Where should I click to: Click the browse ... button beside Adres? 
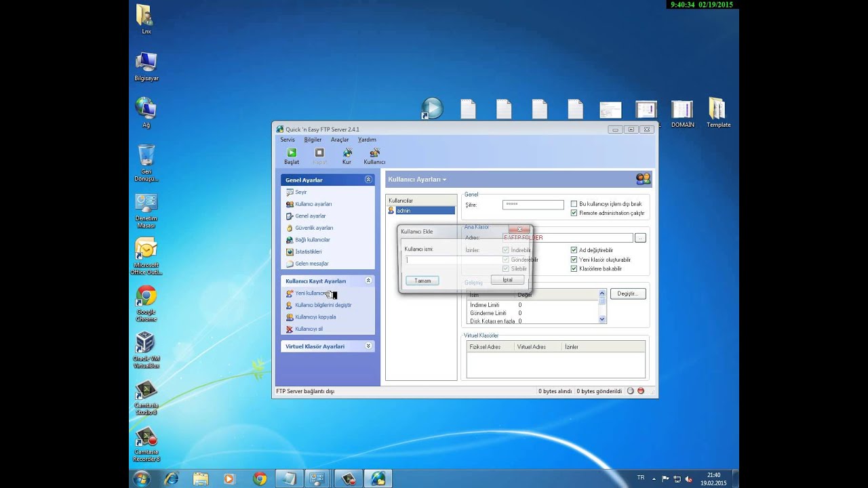click(x=640, y=238)
